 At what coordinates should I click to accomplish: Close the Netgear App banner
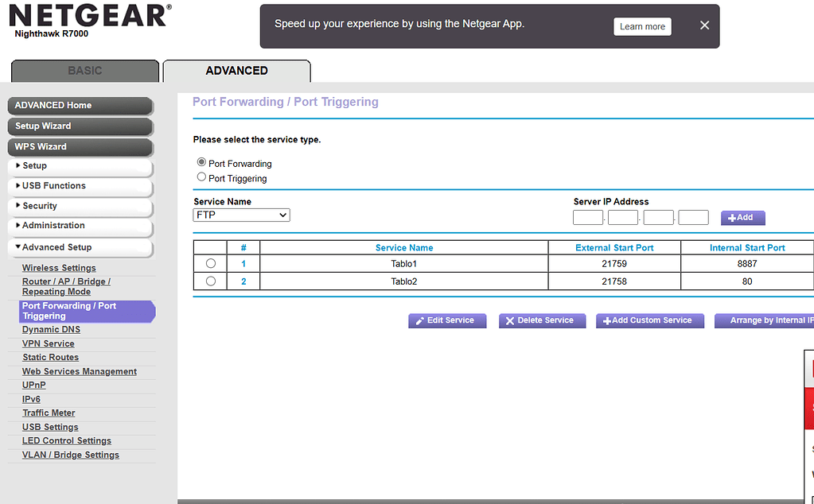pyautogui.click(x=704, y=25)
